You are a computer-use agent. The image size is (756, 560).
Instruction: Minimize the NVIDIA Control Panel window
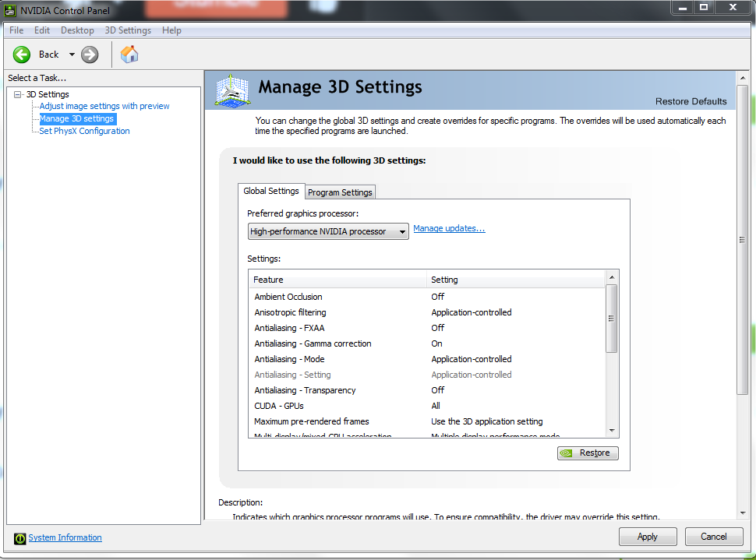click(683, 8)
